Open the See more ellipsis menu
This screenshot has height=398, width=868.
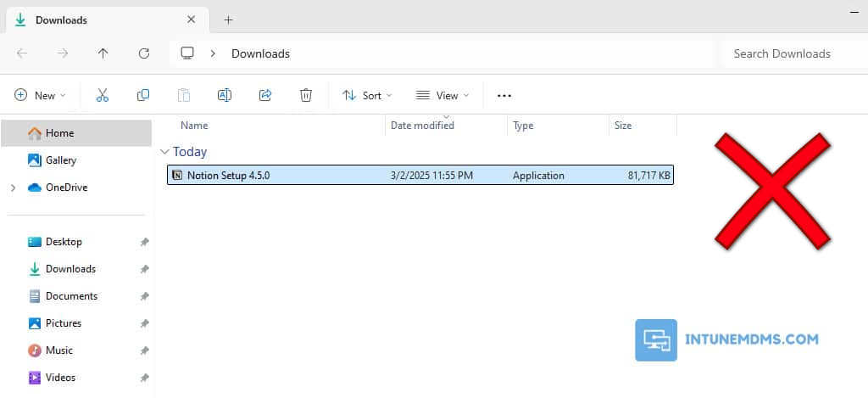[x=504, y=96]
